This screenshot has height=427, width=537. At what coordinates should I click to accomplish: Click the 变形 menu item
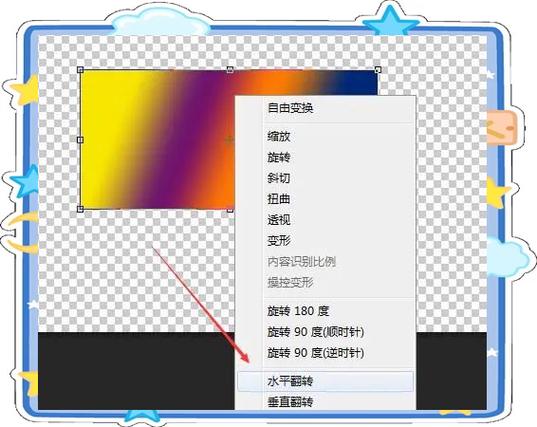pyautogui.click(x=325, y=241)
